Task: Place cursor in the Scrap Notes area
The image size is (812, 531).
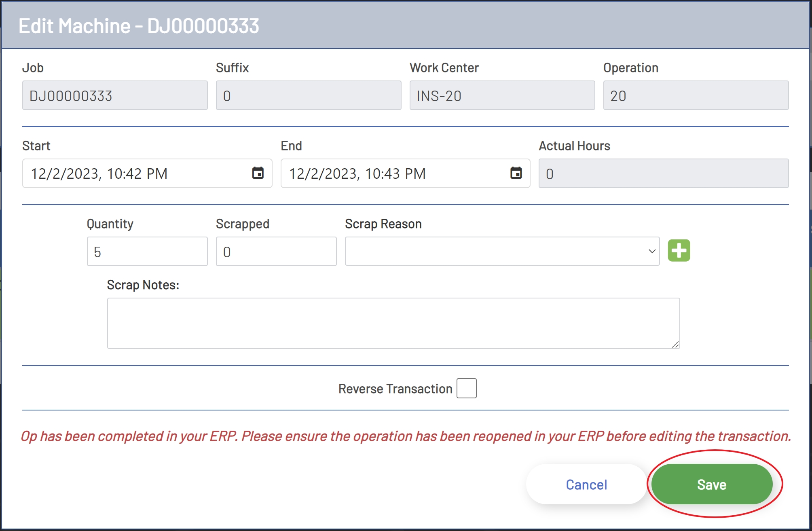Action: click(393, 322)
